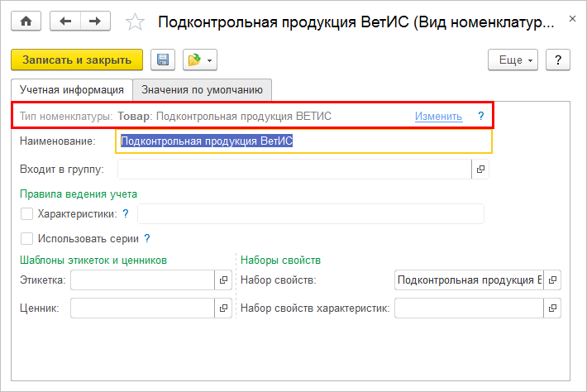Click the 'Этикетка' input field
Viewport: 587px width, 392px height.
pyautogui.click(x=143, y=280)
